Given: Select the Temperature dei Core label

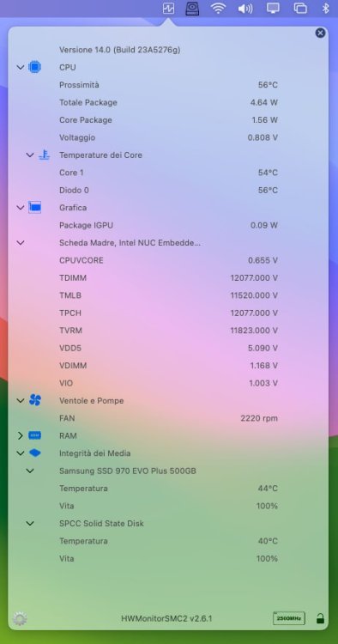Looking at the screenshot, I should (x=101, y=155).
